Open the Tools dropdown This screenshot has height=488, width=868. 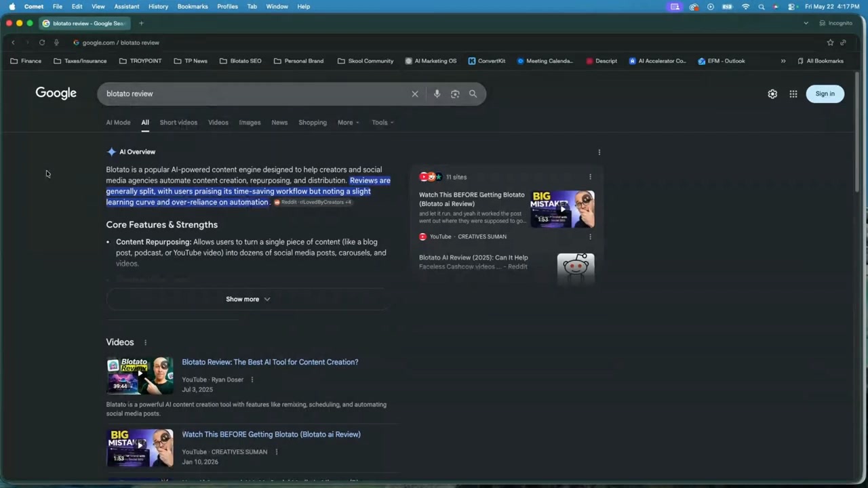pyautogui.click(x=383, y=123)
